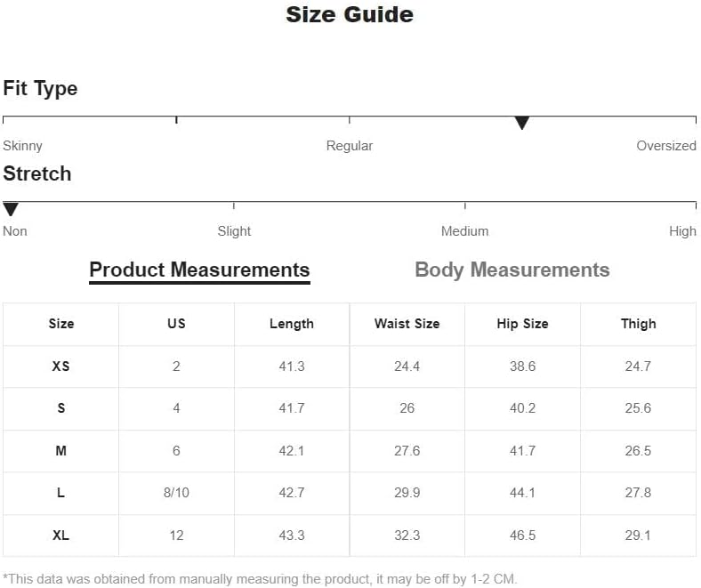Click the Slight label on Stretch scale
701x588 pixels.
(x=234, y=231)
